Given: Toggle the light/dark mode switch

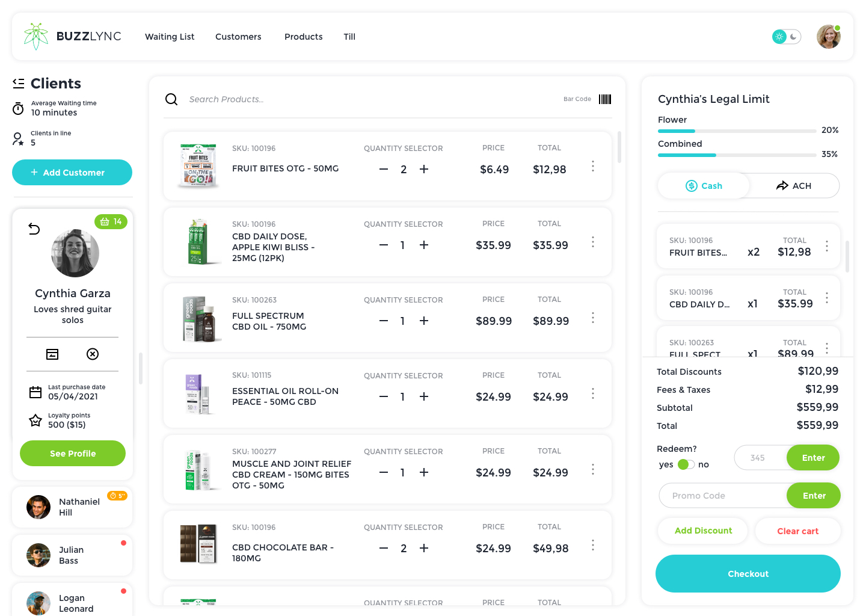Looking at the screenshot, I should 787,37.
